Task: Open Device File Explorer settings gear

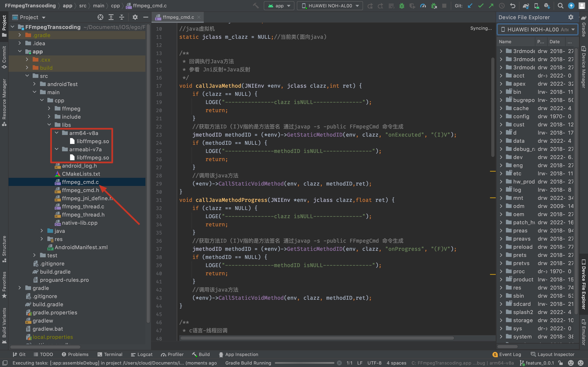Action: (571, 17)
